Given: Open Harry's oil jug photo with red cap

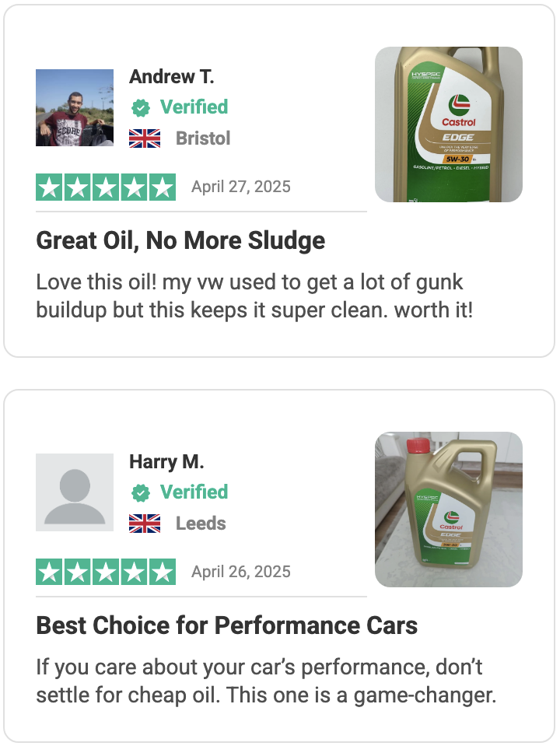Looking at the screenshot, I should tap(449, 510).
